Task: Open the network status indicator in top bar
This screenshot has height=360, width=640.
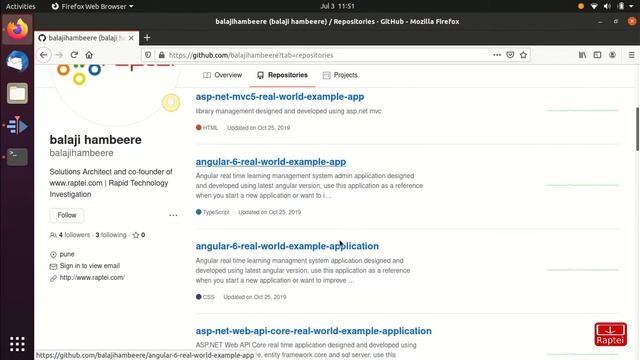Action: (x=594, y=6)
